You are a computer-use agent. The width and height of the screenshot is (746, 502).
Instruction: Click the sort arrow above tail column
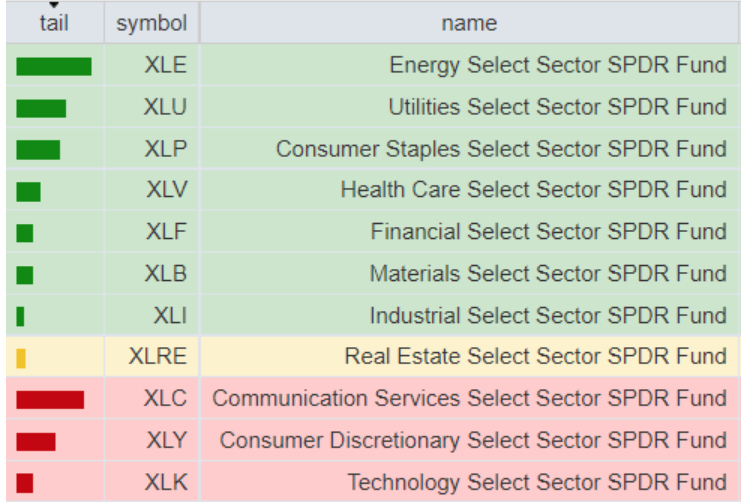pyautogui.click(x=54, y=5)
